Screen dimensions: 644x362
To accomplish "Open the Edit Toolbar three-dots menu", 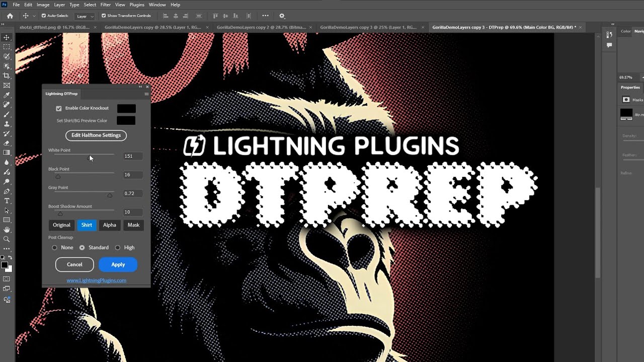I will pyautogui.click(x=7, y=249).
